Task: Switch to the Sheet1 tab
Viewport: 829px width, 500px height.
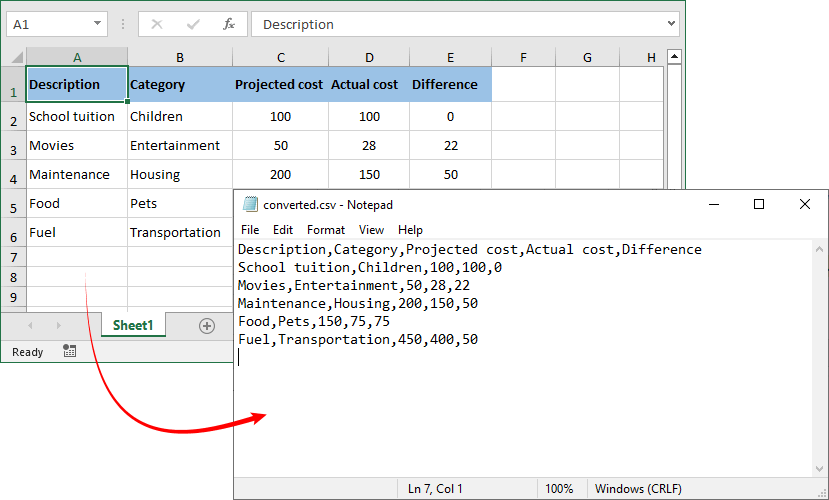Action: click(x=133, y=325)
